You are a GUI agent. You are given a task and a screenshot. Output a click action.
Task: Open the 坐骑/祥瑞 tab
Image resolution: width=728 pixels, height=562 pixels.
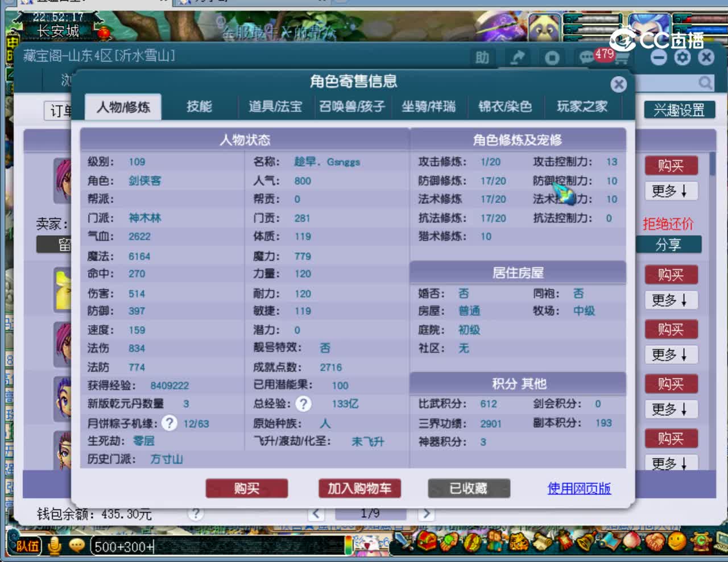(429, 107)
